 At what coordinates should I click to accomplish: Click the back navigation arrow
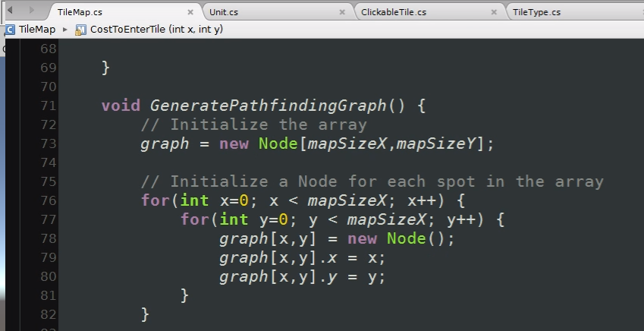11,9
